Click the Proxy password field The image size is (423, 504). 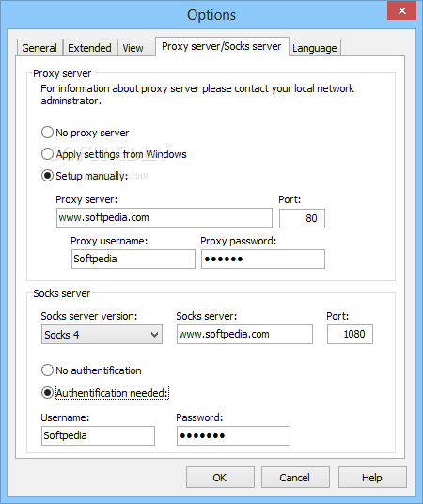263,259
